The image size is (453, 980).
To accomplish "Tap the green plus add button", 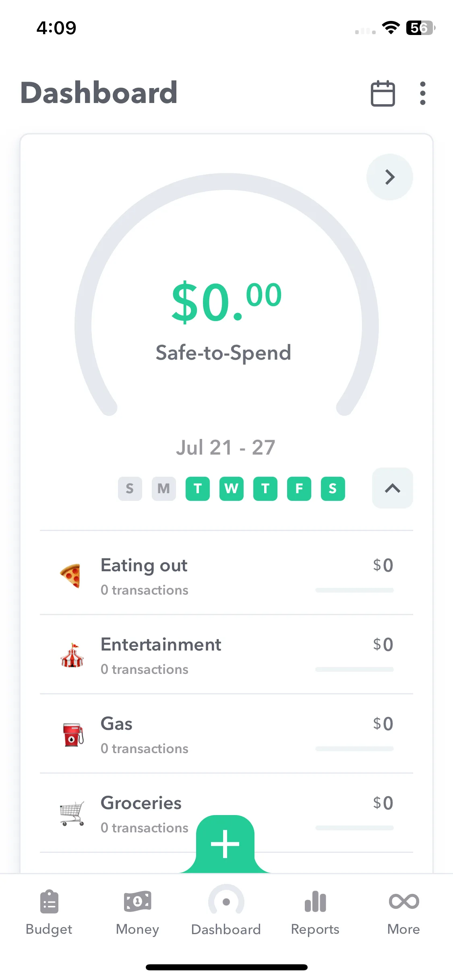I will coord(225,844).
